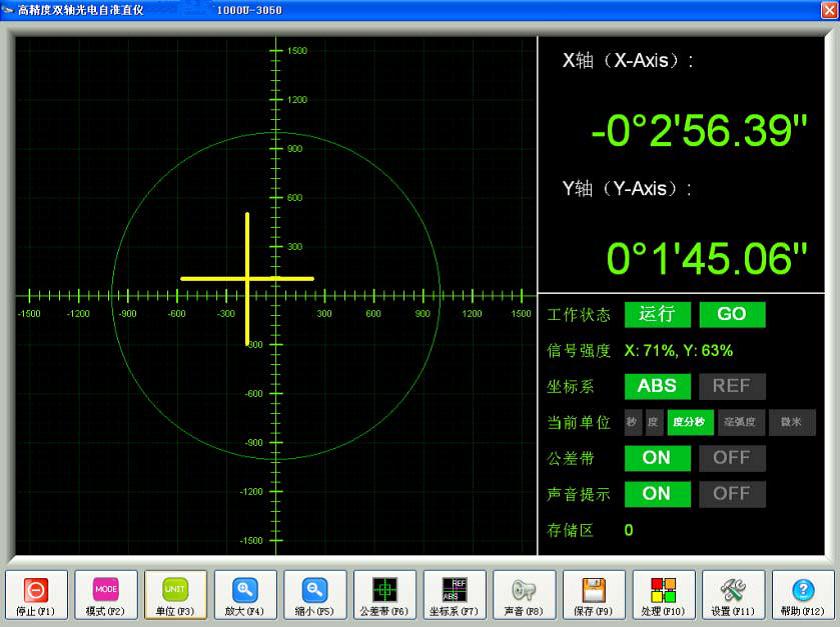This screenshot has width=840, height=627.
Task: Select 秒 (seconds) as current unit
Action: click(x=631, y=422)
